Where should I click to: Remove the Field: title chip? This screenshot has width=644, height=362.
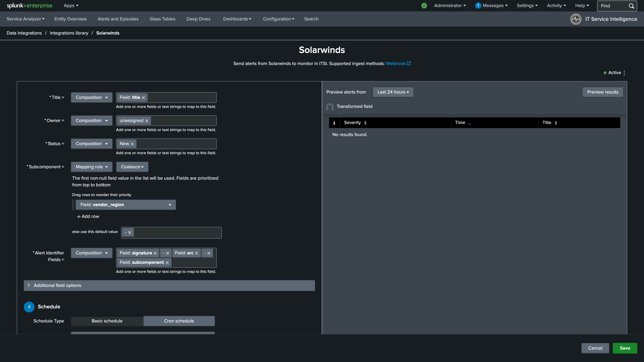(x=144, y=98)
